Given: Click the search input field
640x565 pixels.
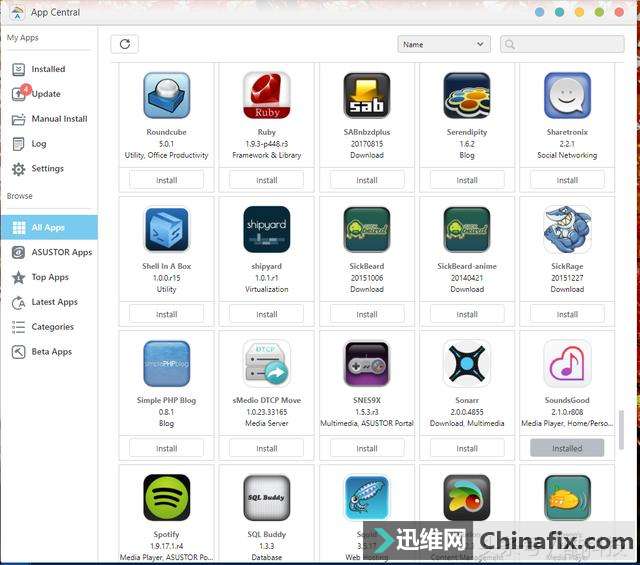Looking at the screenshot, I should tap(567, 44).
